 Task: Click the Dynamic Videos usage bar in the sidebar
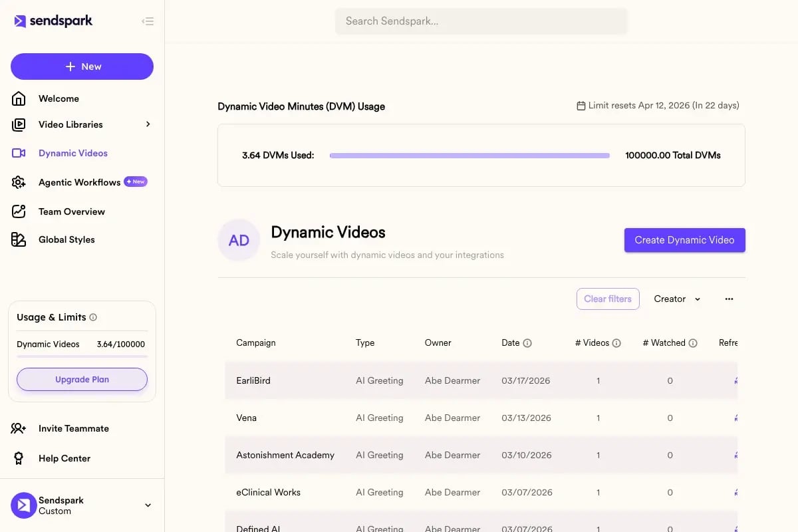tap(82, 356)
